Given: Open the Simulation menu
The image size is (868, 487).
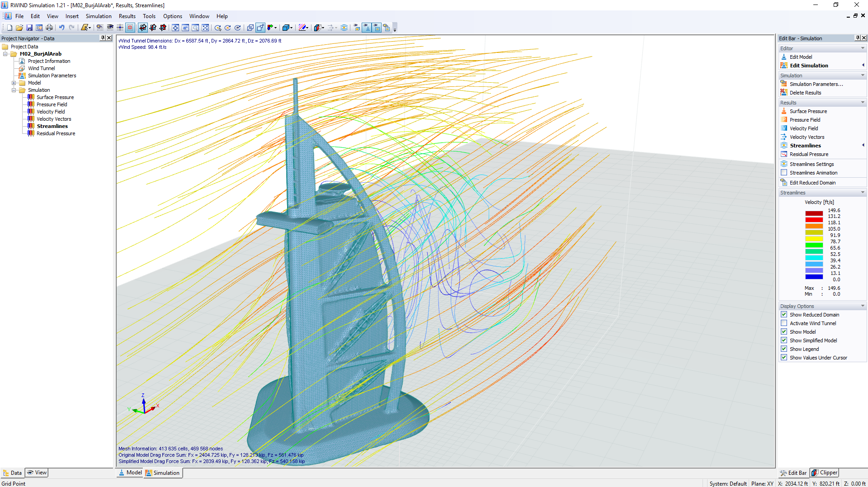Looking at the screenshot, I should 99,16.
